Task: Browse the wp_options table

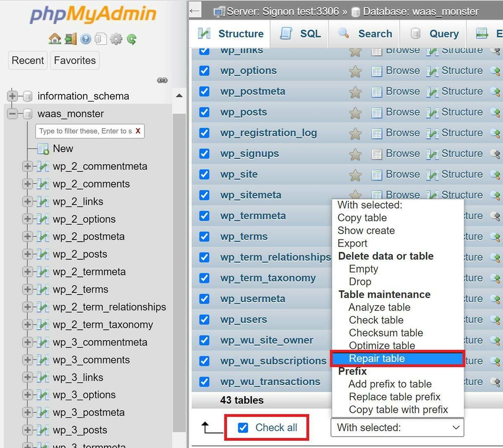Action: point(403,70)
